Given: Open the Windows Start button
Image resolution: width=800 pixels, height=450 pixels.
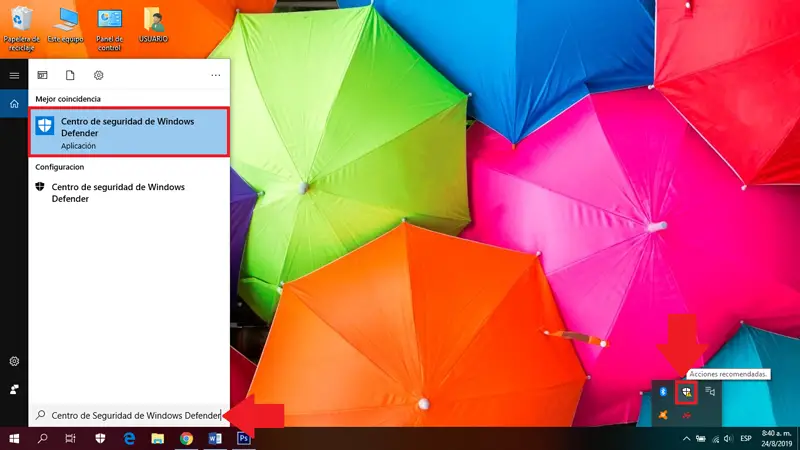Looking at the screenshot, I should 14,438.
